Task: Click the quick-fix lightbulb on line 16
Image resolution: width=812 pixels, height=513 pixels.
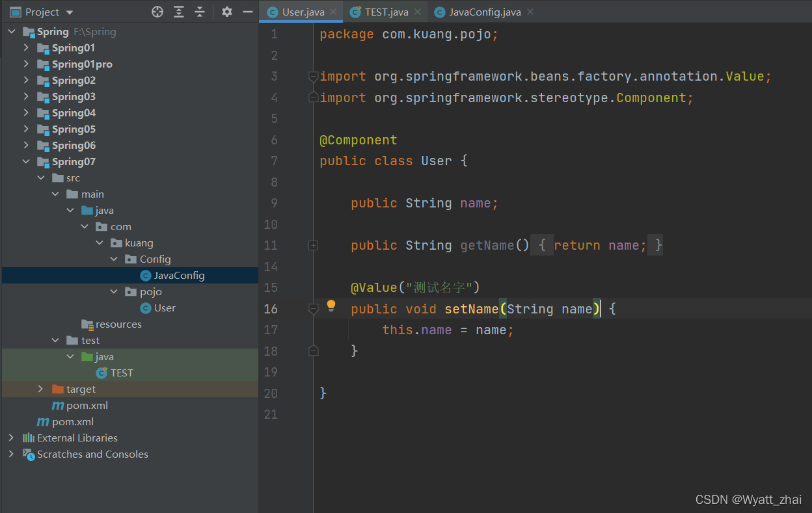Action: [x=331, y=305]
